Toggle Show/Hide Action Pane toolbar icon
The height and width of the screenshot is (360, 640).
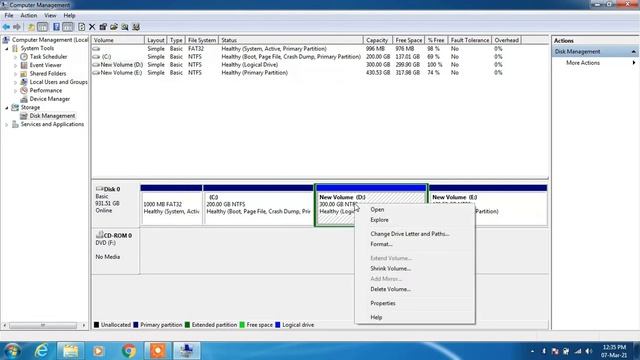point(68,27)
